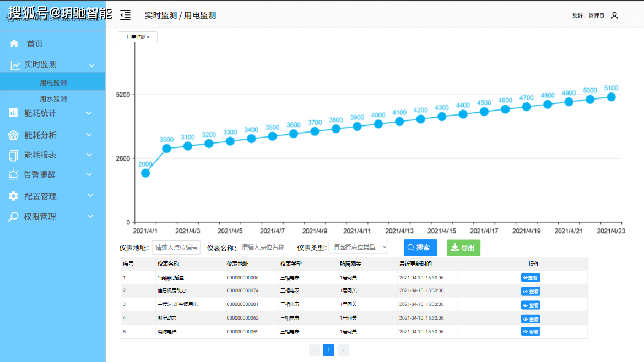Expand the 告警提醒 menu chevron

(89, 174)
